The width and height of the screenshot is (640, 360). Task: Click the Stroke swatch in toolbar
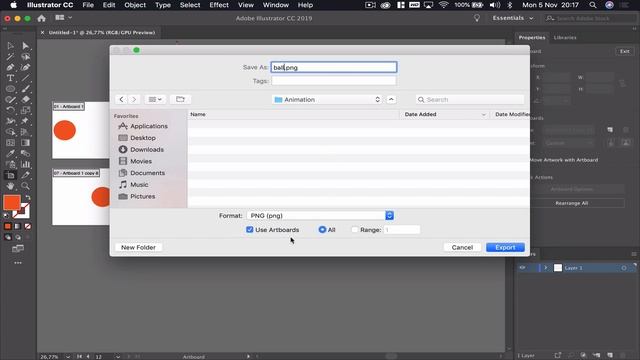point(22,211)
